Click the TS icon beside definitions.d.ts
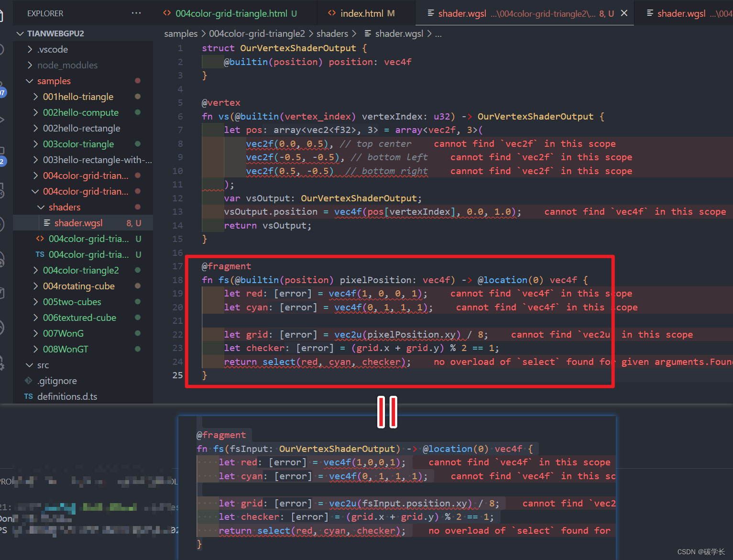 (x=28, y=396)
